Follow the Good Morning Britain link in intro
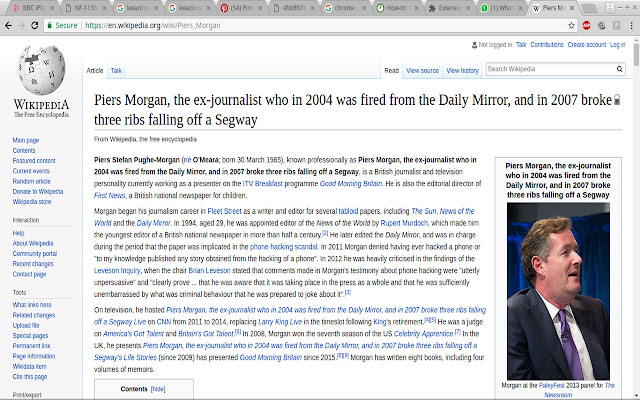640x400 pixels. tap(351, 183)
